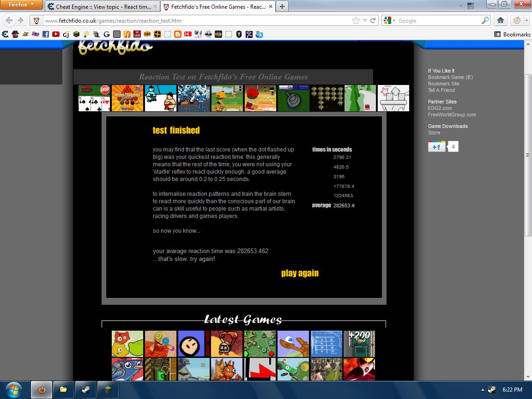
Task: Go forward with the browser forward arrow
Action: pos(21,20)
